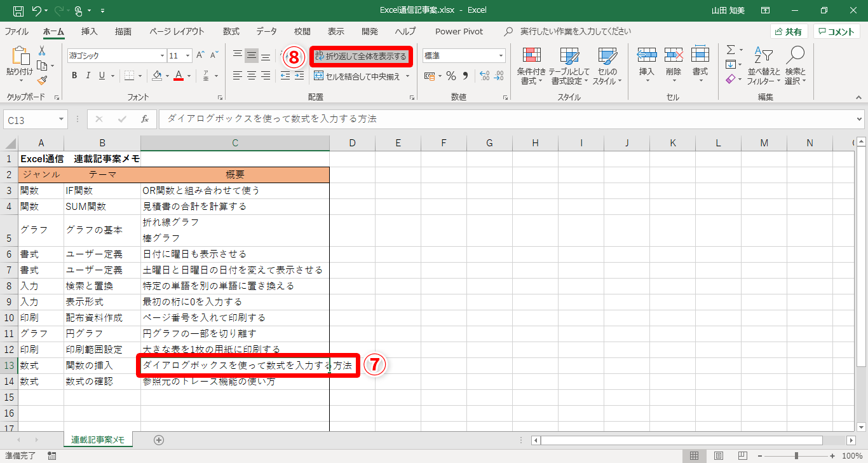Image resolution: width=868 pixels, height=463 pixels.
Task: Click the fx insert function icon
Action: 145,119
